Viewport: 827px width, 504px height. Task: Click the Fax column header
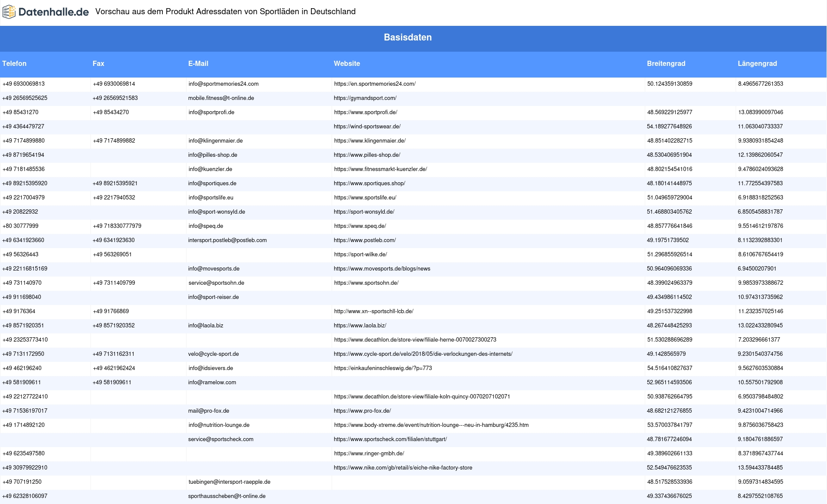pyautogui.click(x=98, y=63)
